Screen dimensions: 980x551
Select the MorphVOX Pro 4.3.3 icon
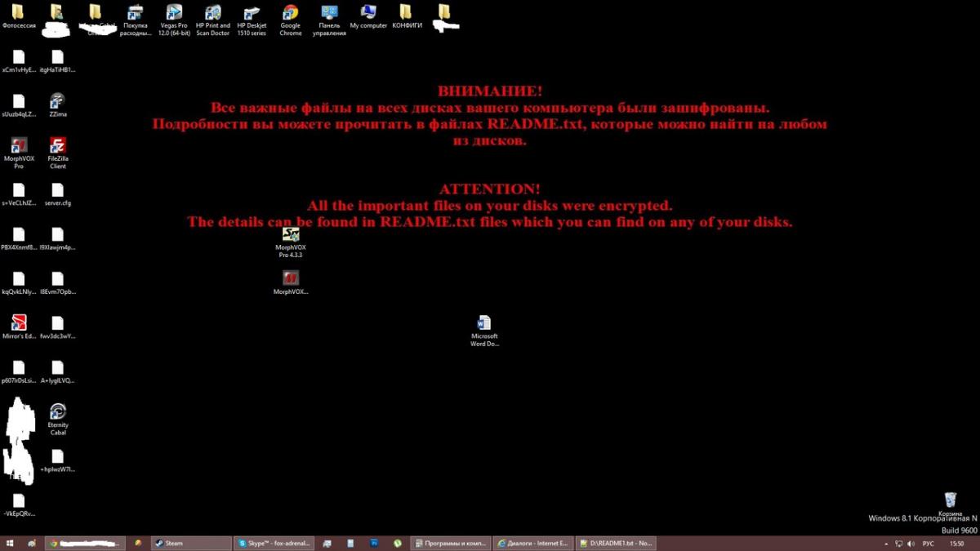290,235
